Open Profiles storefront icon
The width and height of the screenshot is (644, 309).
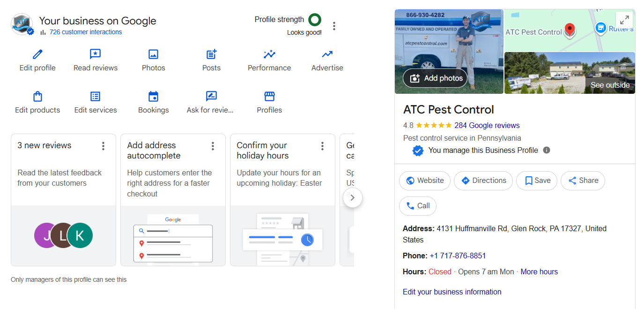pos(269,97)
